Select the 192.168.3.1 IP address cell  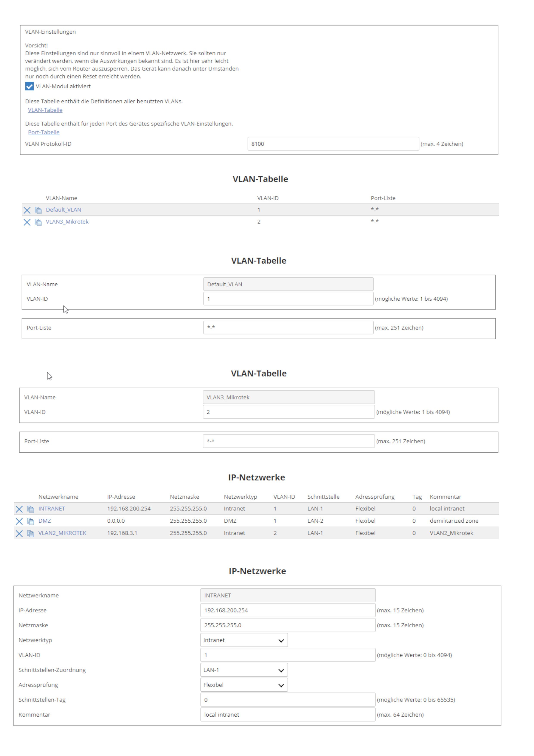[x=122, y=533]
